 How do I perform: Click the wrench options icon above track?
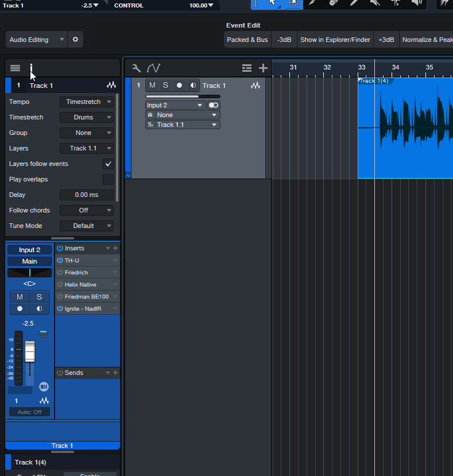click(136, 68)
